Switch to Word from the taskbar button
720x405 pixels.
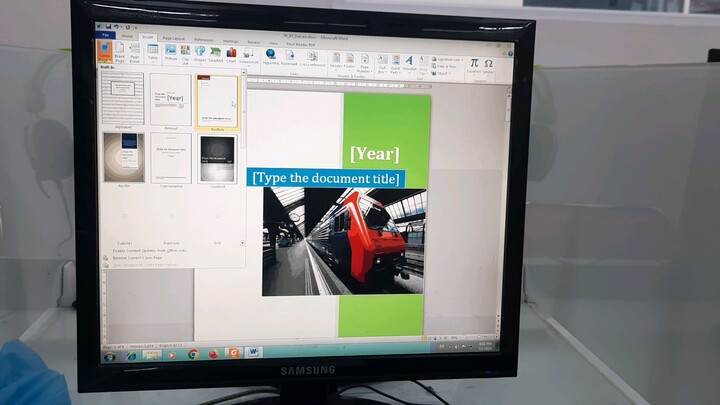[253, 352]
